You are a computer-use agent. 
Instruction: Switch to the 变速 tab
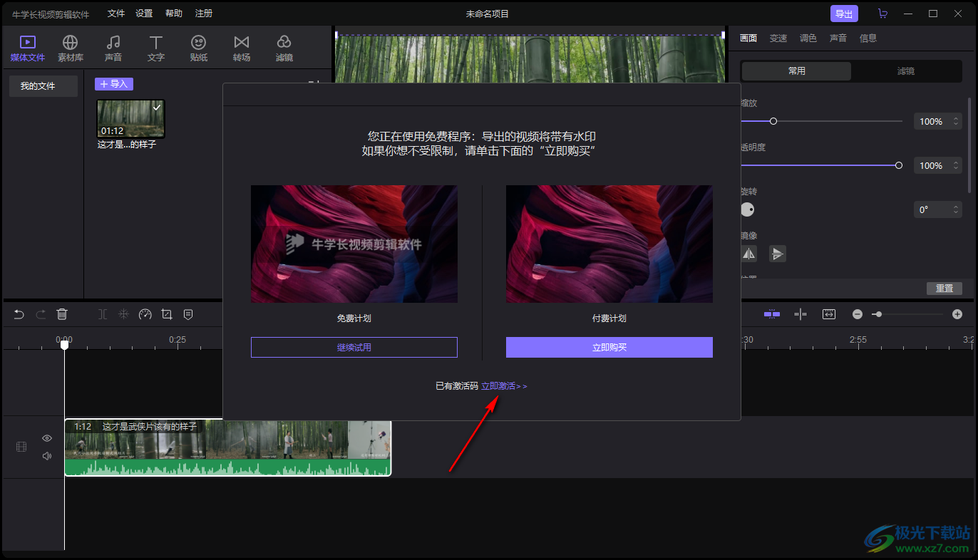click(778, 38)
